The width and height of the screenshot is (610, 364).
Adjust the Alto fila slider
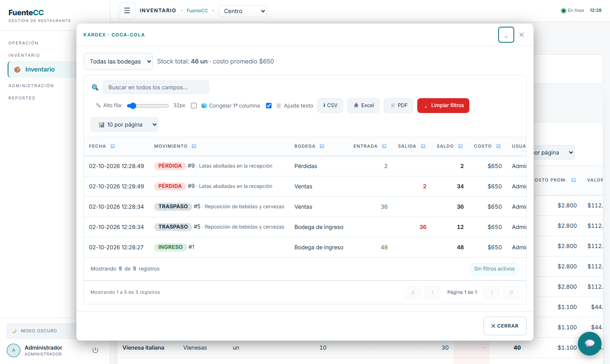148,106
